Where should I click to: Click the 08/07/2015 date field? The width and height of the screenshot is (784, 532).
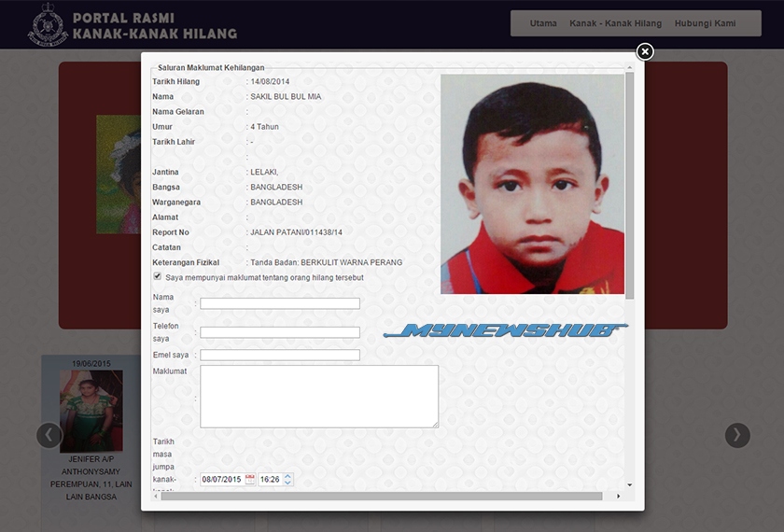pos(222,480)
